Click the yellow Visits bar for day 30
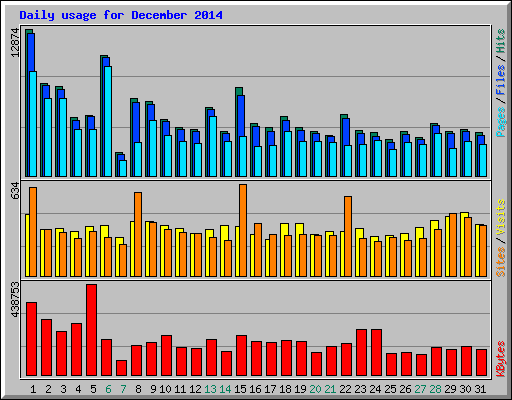Viewport: 512px width, 400px height. coord(463,244)
